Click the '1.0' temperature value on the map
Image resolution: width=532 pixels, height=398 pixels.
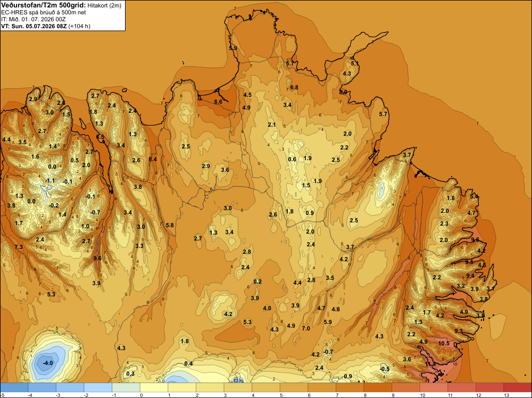click(85, 226)
